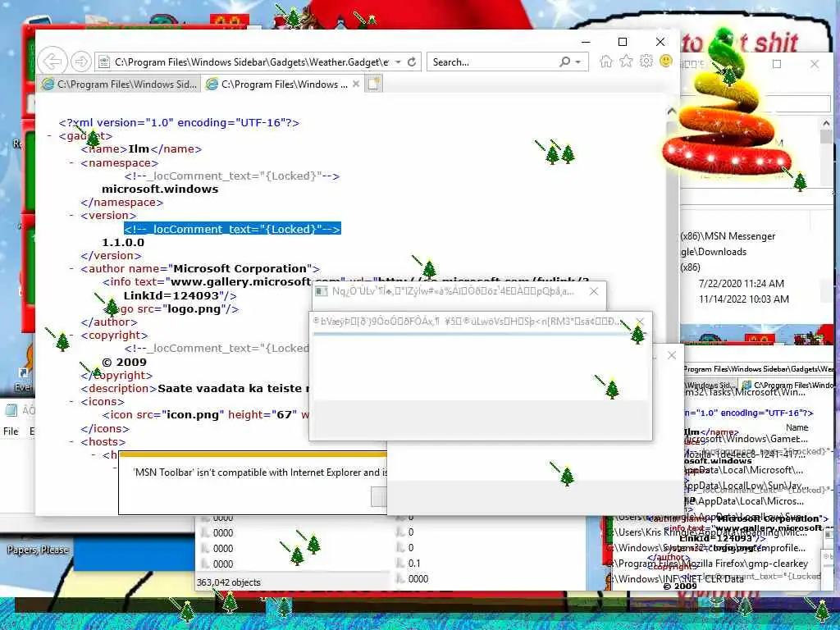Close the garbled 'Nq¿Ö' title dialog
Screen dimensions: 840x630
pyautogui.click(x=594, y=291)
